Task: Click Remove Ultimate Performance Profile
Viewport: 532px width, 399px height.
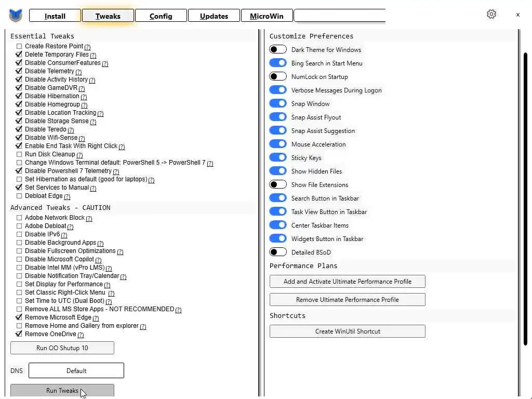Action: click(348, 300)
